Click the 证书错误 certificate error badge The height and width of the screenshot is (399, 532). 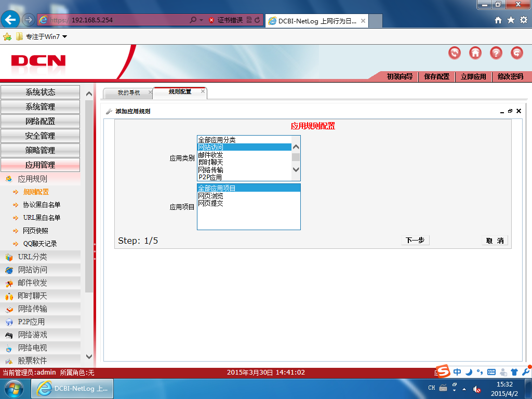[x=225, y=20]
